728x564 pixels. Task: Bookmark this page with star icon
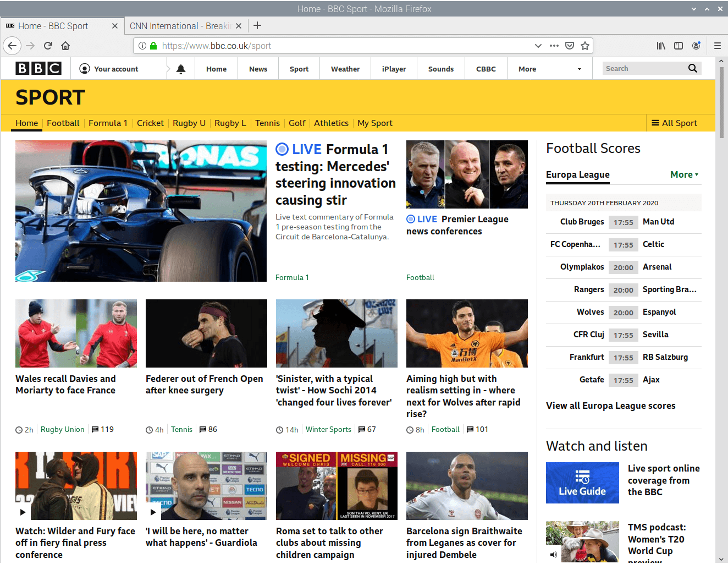click(585, 46)
